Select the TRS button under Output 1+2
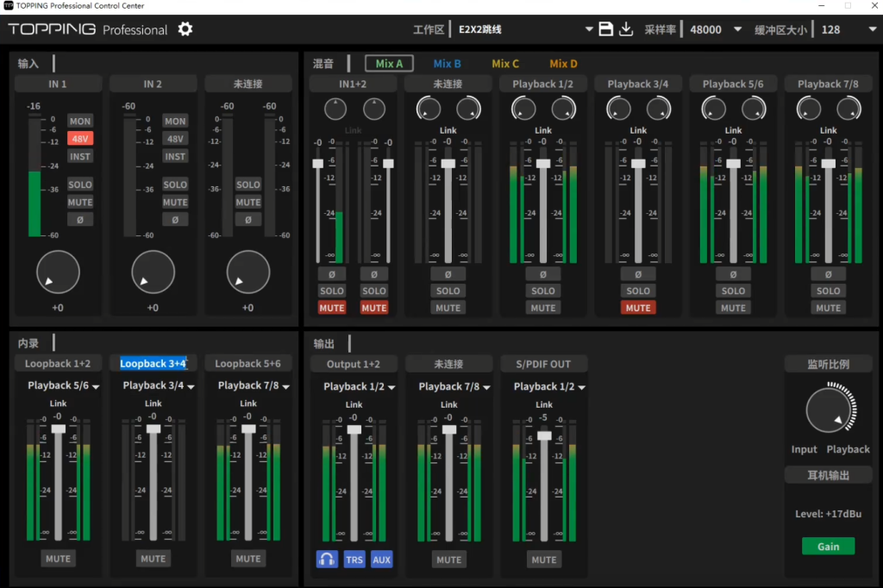 click(x=354, y=560)
